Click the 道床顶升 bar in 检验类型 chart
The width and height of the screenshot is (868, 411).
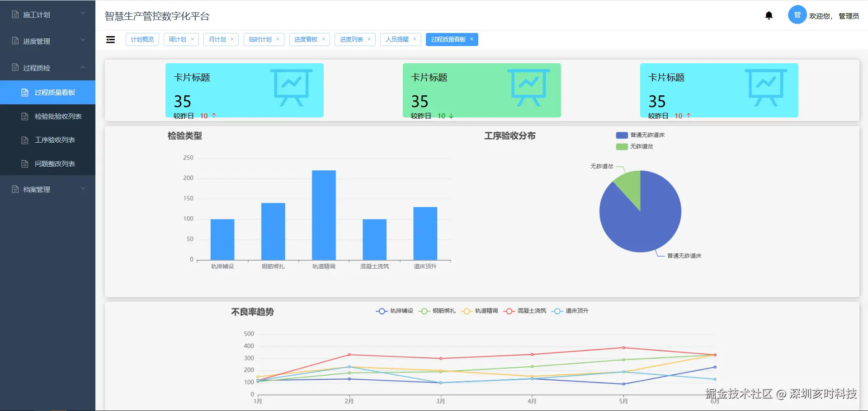[x=425, y=234]
